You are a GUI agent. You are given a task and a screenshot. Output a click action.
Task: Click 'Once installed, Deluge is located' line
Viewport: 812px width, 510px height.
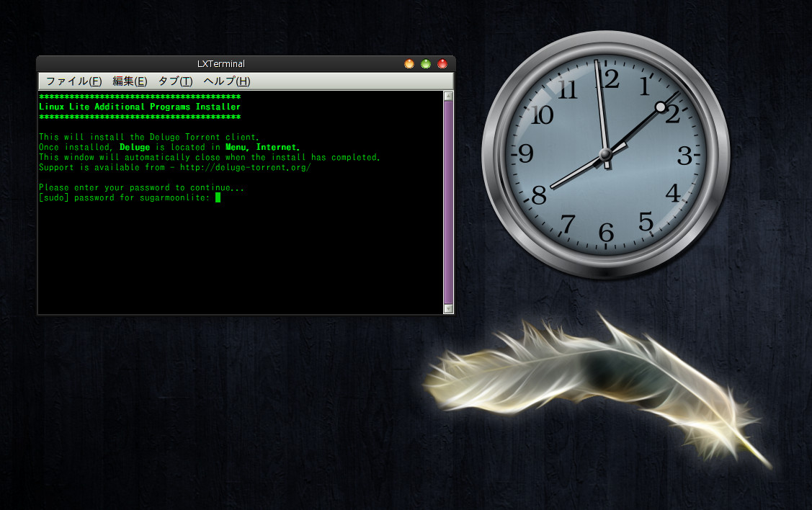pyautogui.click(x=169, y=147)
